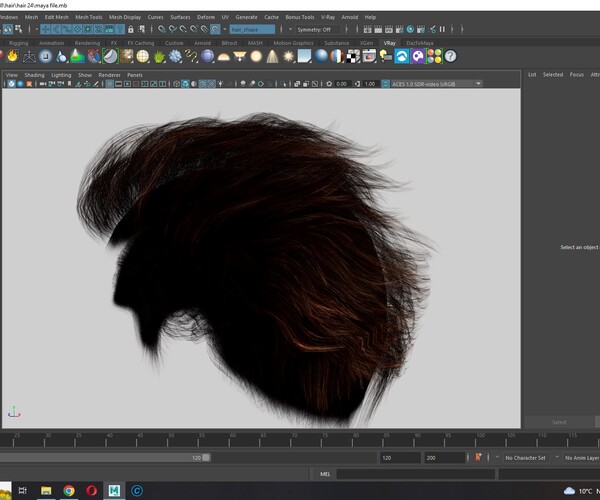Click the viewport bookmark icon
Image resolution: width=600 pixels, height=500 pixels.
click(69, 84)
